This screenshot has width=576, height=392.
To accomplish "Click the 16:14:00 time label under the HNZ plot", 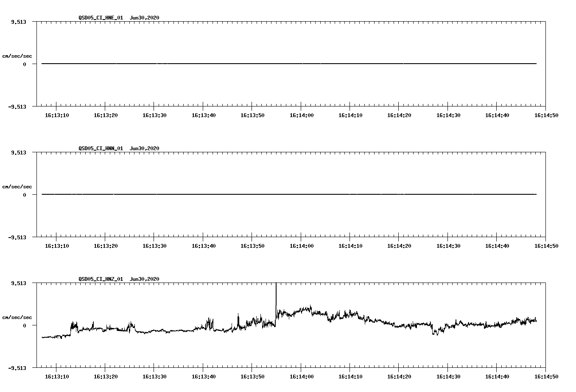I will point(302,376).
